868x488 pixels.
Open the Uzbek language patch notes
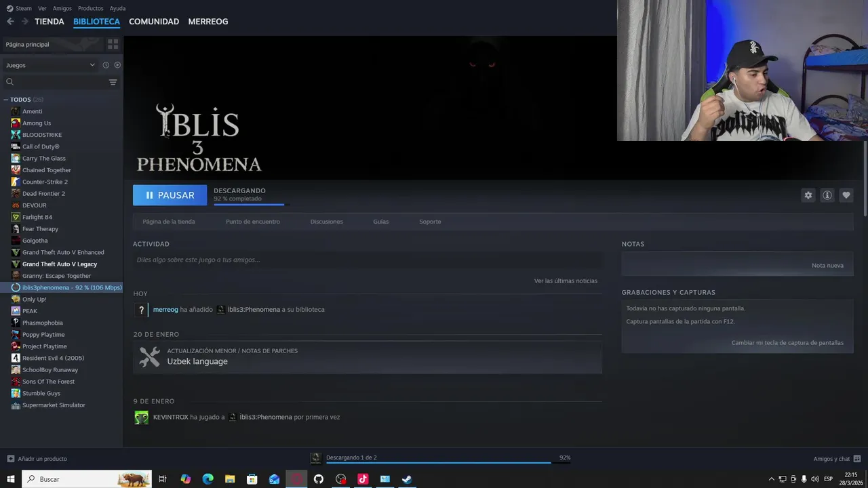[x=368, y=357]
